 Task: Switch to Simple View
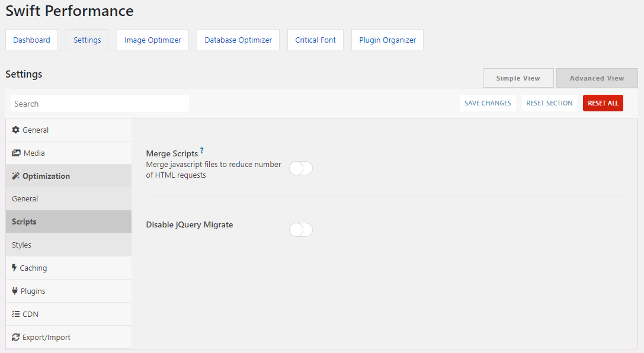click(518, 78)
